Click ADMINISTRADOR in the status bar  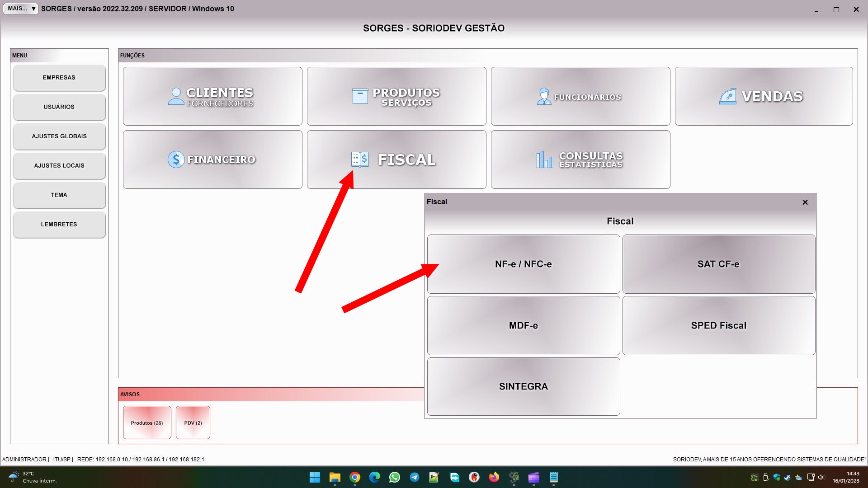(x=24, y=460)
